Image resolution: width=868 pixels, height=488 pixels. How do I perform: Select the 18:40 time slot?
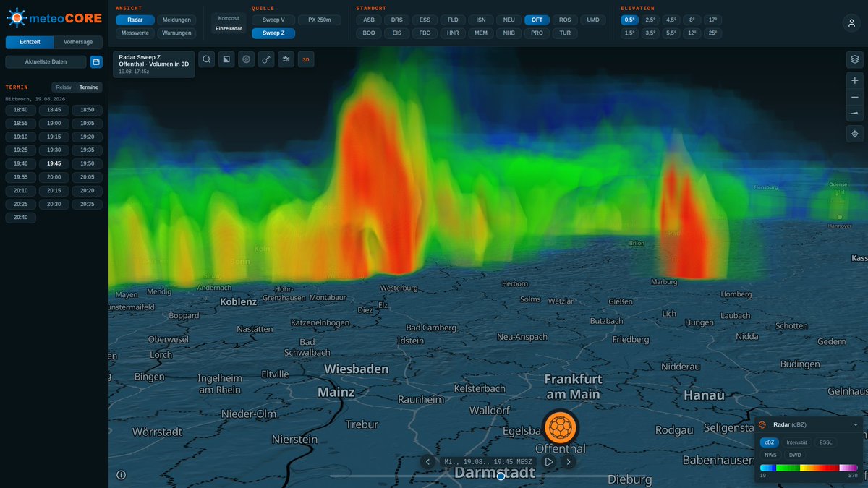click(20, 110)
